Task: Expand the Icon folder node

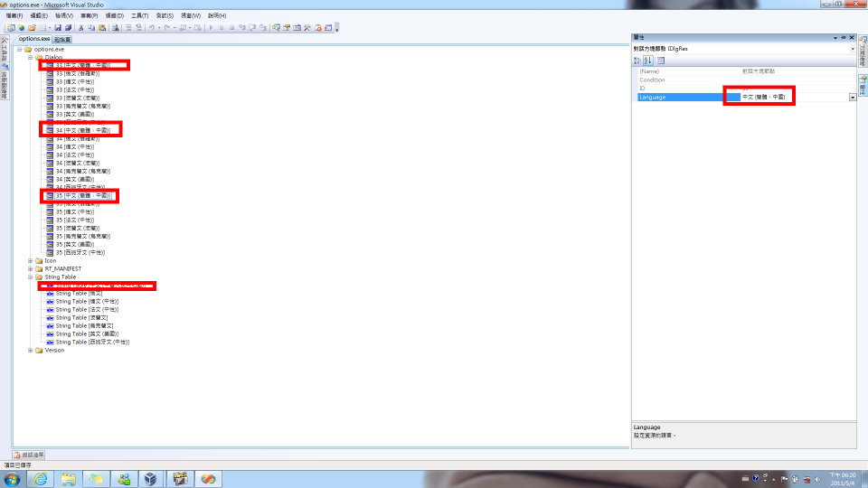Action: 31,260
